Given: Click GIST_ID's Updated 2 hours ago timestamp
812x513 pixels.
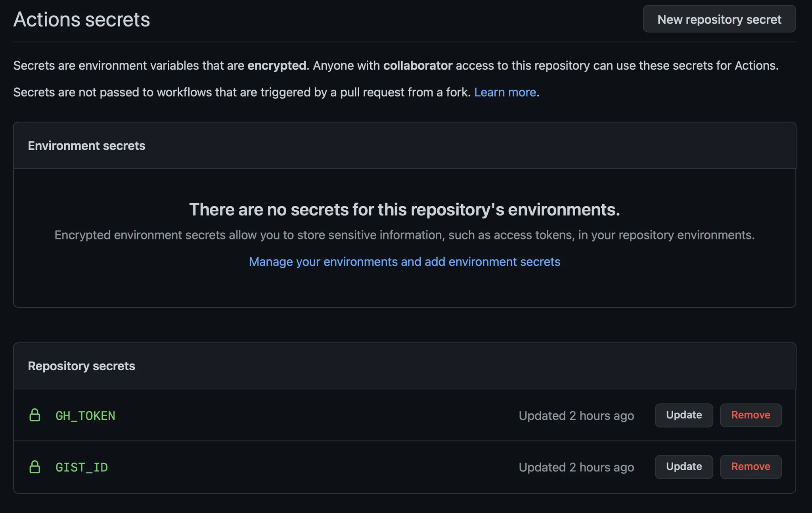Looking at the screenshot, I should click(x=576, y=467).
